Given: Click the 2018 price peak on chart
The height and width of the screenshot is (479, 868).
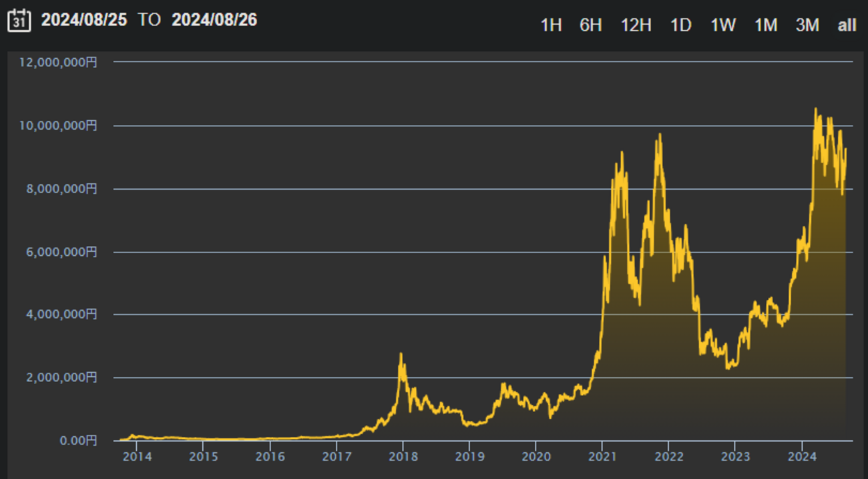Looking at the screenshot, I should [401, 354].
